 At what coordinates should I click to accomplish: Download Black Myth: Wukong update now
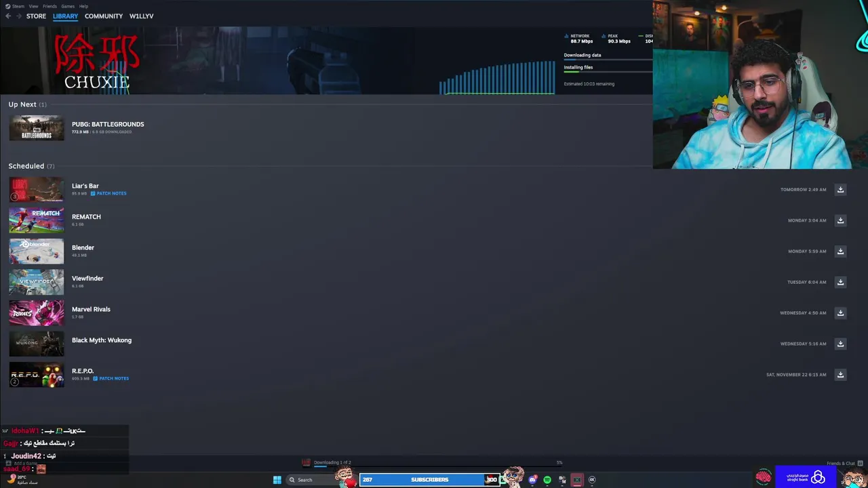pyautogui.click(x=840, y=344)
